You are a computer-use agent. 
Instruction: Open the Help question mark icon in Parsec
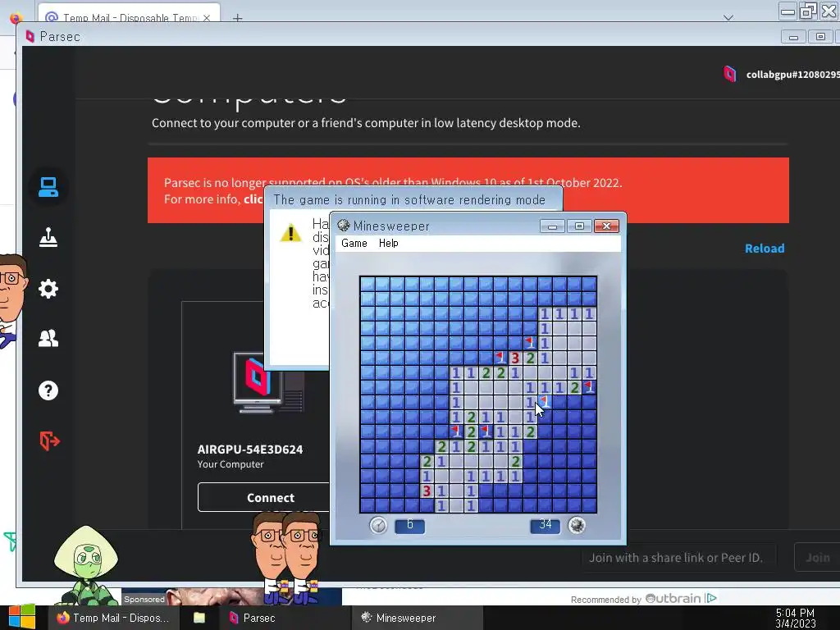tap(48, 390)
